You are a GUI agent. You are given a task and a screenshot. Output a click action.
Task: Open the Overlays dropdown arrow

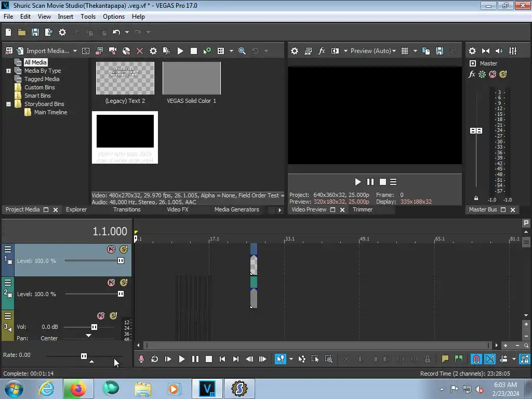tap(415, 51)
